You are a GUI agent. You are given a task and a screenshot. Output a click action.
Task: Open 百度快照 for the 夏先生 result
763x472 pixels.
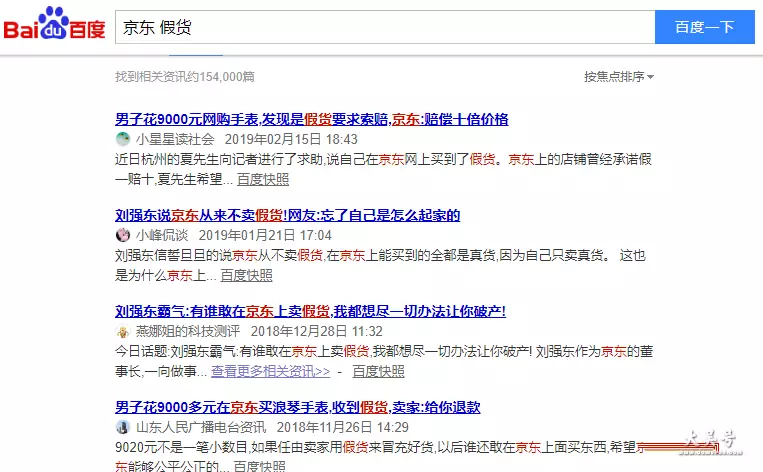[x=263, y=180]
